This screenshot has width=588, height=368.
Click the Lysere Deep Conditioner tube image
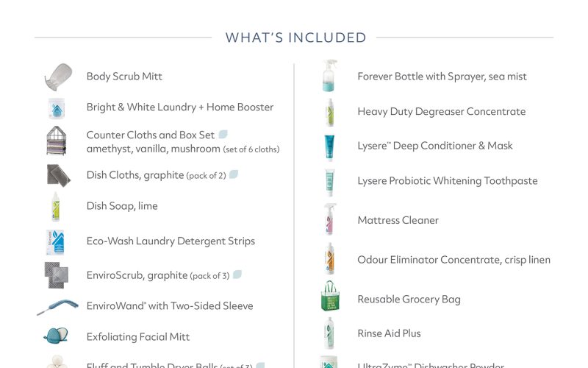click(x=329, y=146)
